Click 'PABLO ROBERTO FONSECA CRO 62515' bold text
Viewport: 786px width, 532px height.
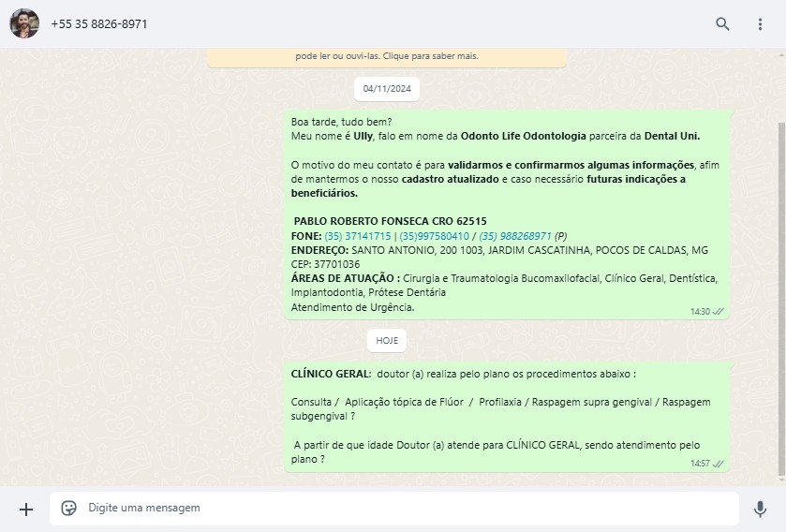click(391, 221)
